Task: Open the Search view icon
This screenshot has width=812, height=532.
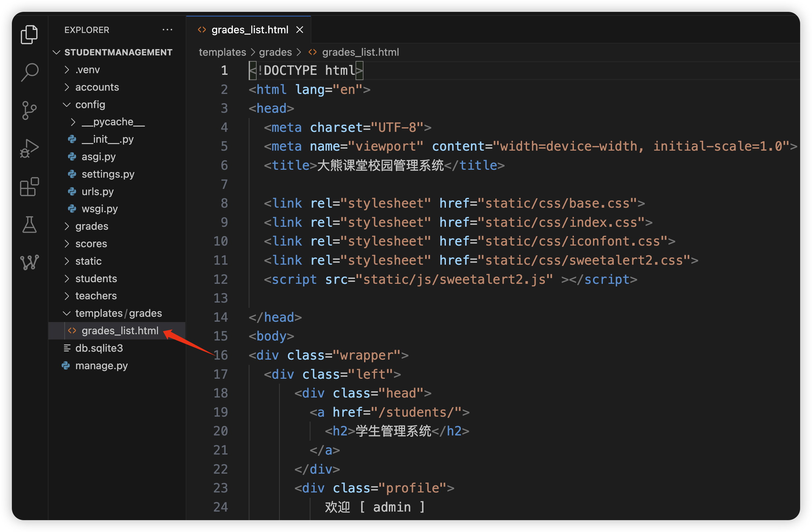Action: 29,72
